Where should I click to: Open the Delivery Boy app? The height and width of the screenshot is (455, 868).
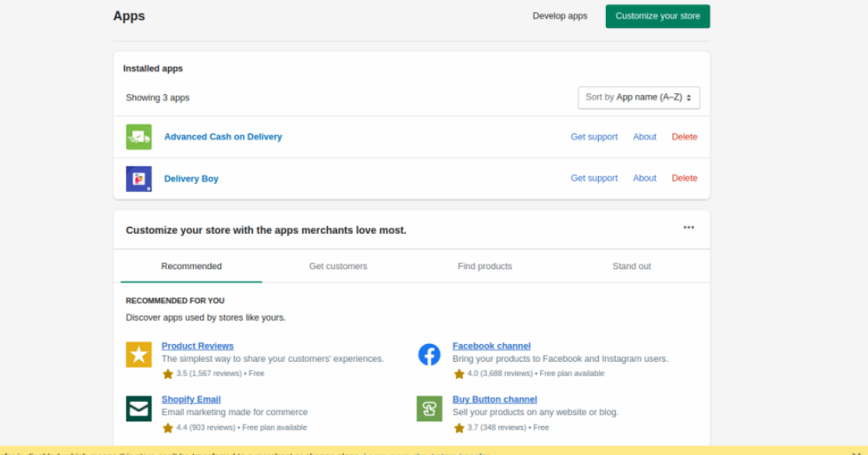(x=191, y=178)
